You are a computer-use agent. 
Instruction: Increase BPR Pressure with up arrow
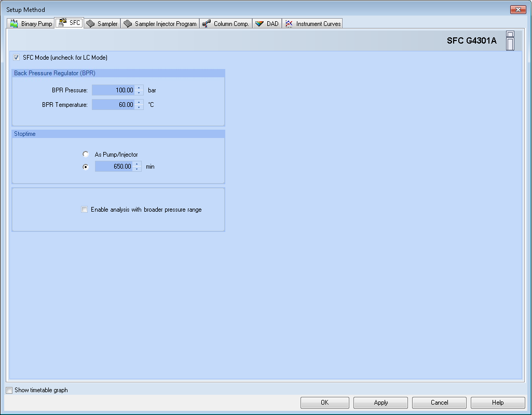139,88
